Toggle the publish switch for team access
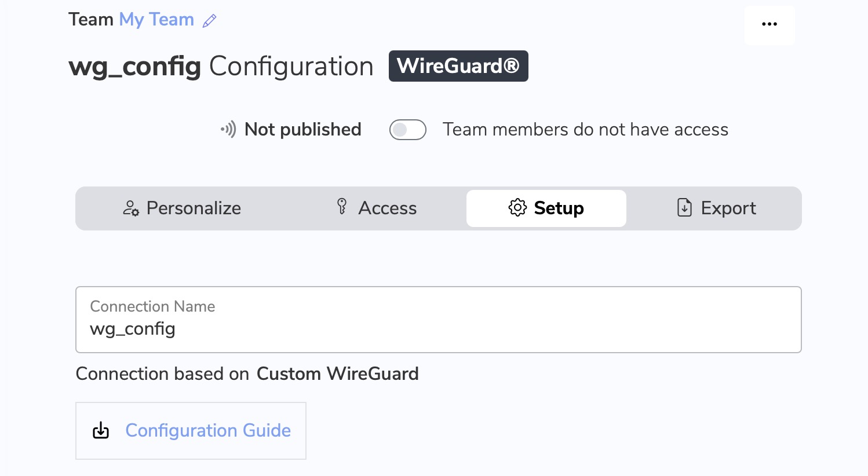 tap(408, 130)
